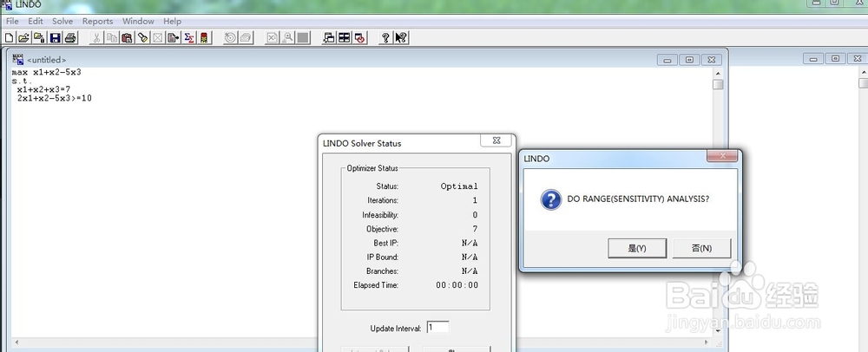
Task: Click the objective line 'max x1+x2-5x3'
Action: pos(47,72)
